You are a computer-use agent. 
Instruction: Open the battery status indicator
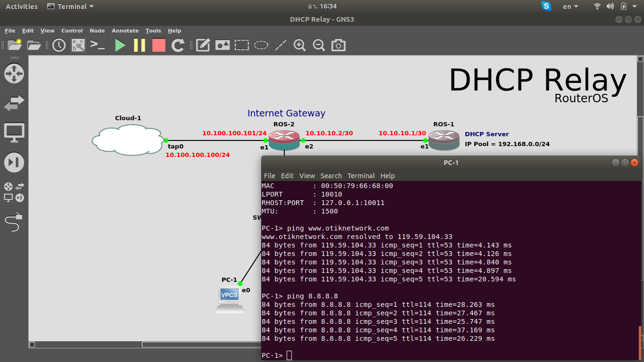[624, 7]
